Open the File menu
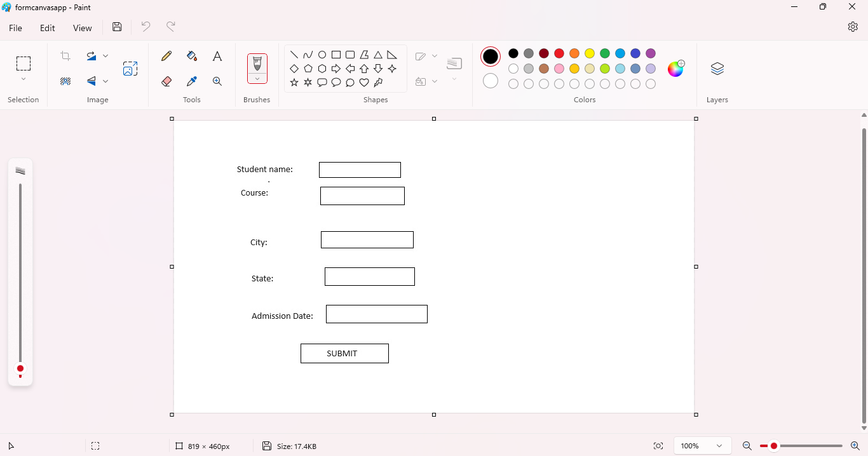 coord(15,28)
